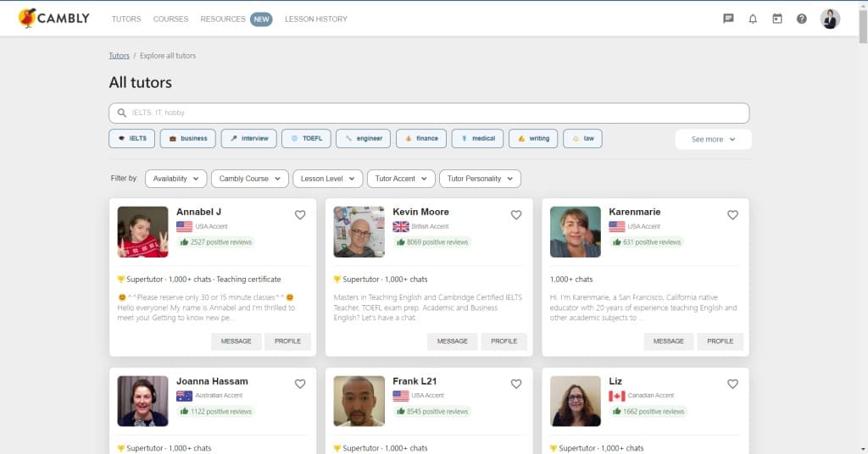
Task: Open the Tutor Accent dropdown
Action: [x=401, y=179]
